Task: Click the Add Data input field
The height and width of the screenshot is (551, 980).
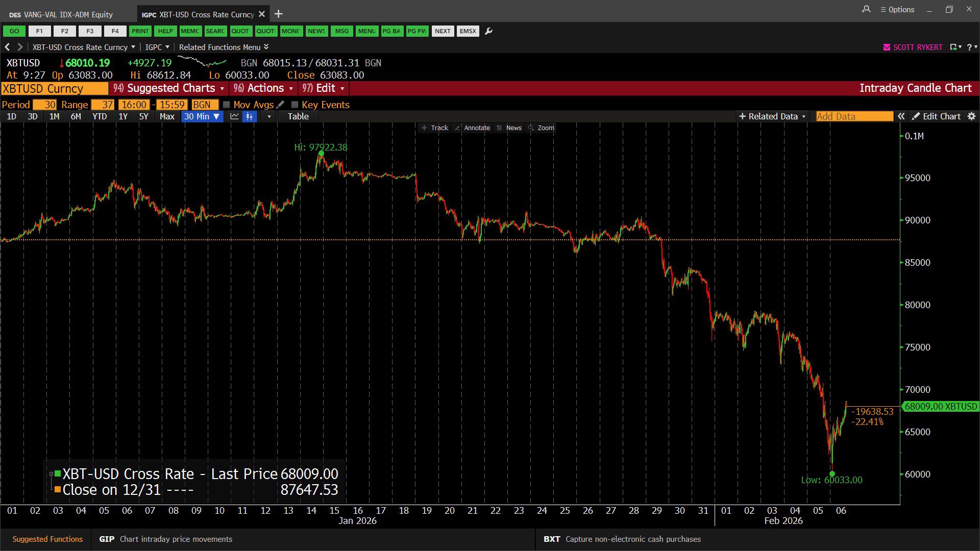Action: click(854, 116)
